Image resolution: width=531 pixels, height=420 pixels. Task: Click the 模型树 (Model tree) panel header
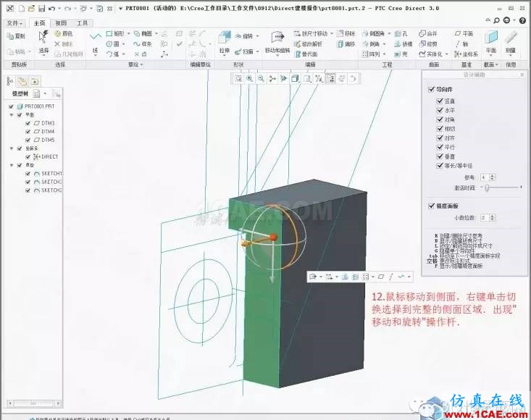20,93
